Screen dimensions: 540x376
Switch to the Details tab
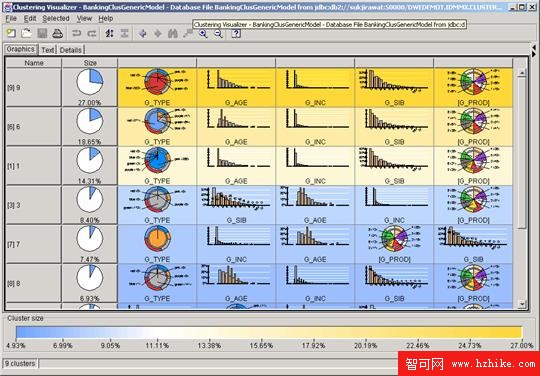coord(71,50)
